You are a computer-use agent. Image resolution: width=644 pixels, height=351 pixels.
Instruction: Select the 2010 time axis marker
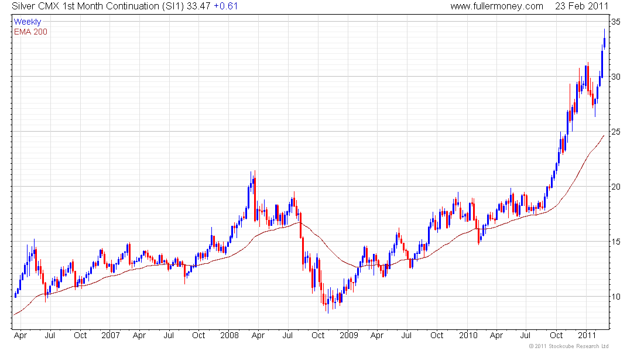[x=468, y=335]
